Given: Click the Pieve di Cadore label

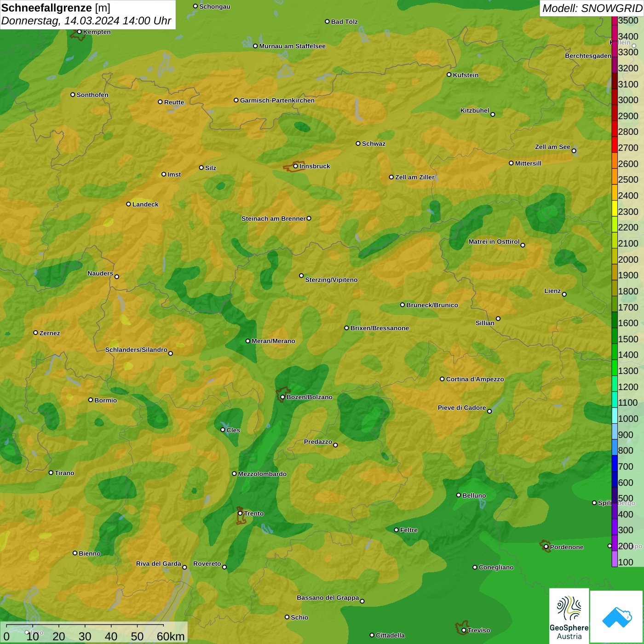Looking at the screenshot, I should pos(462,408).
